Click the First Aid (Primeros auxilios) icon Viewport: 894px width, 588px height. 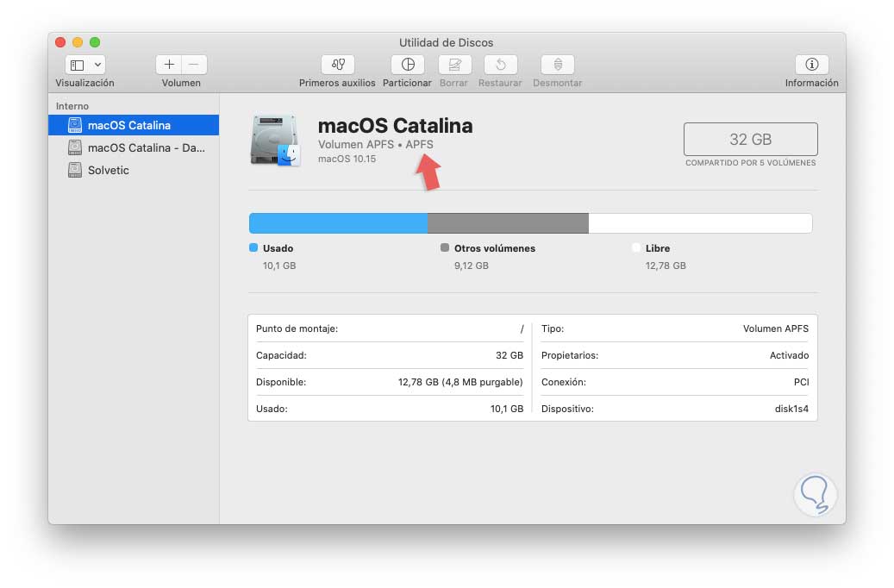(x=337, y=65)
